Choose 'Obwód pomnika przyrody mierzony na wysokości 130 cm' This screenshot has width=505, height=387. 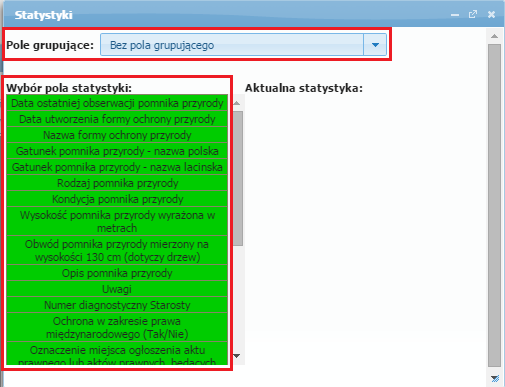(117, 250)
